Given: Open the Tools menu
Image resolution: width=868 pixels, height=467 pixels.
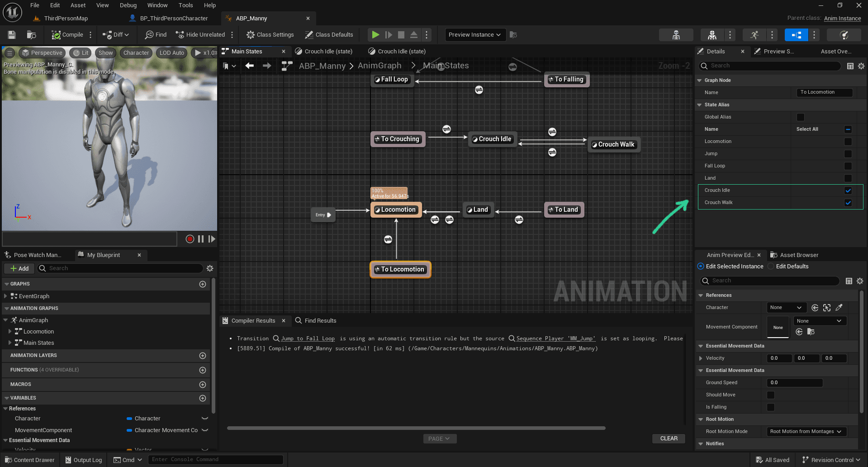Looking at the screenshot, I should [x=185, y=5].
